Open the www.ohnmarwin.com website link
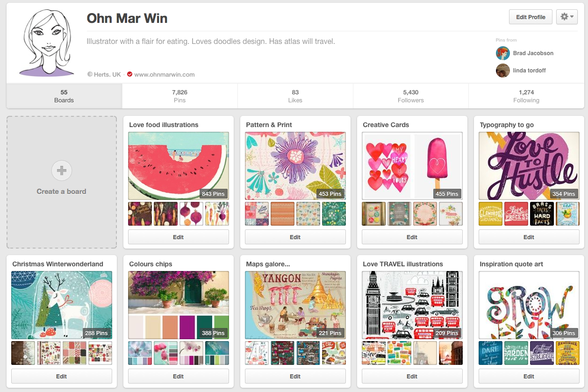This screenshot has height=392, width=588. [x=165, y=74]
